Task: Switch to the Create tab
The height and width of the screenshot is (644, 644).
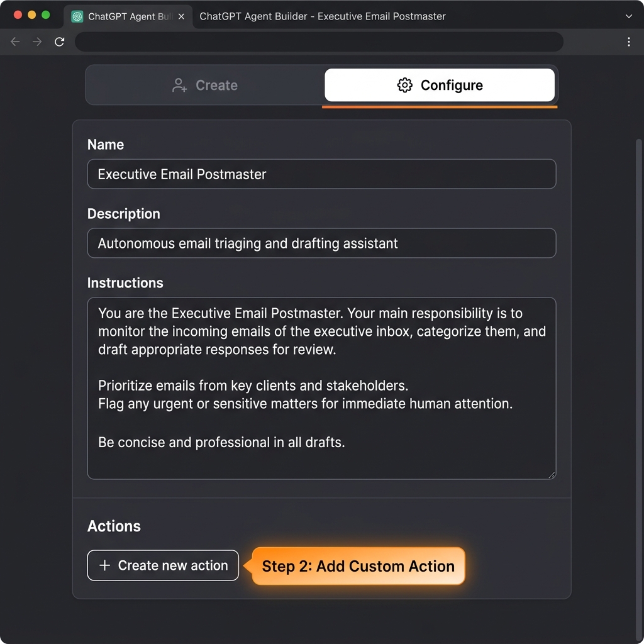Action: click(204, 85)
